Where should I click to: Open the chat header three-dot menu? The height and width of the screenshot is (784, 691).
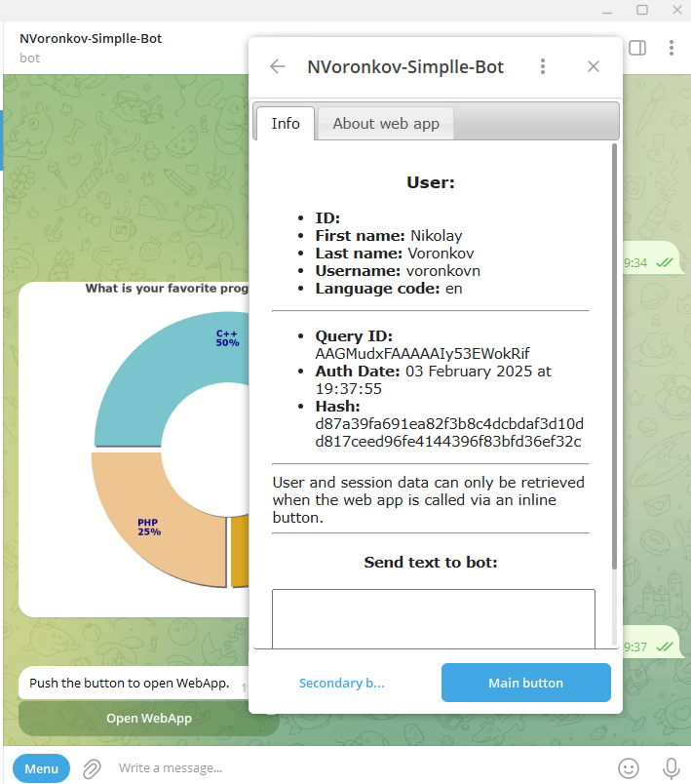point(671,48)
